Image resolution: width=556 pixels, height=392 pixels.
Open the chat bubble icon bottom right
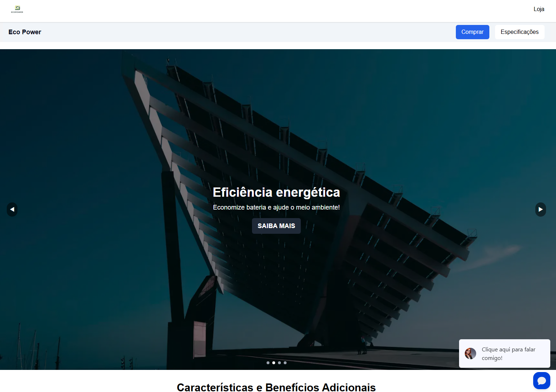pyautogui.click(x=541, y=381)
